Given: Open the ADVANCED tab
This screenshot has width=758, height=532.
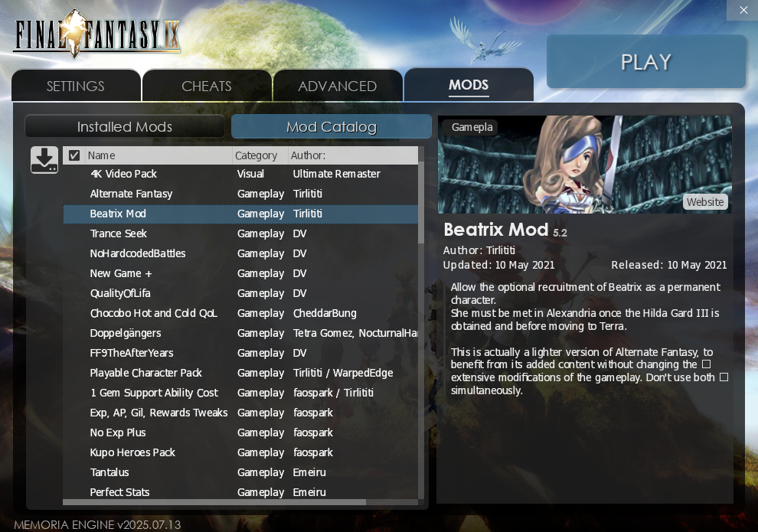Looking at the screenshot, I should pyautogui.click(x=338, y=86).
